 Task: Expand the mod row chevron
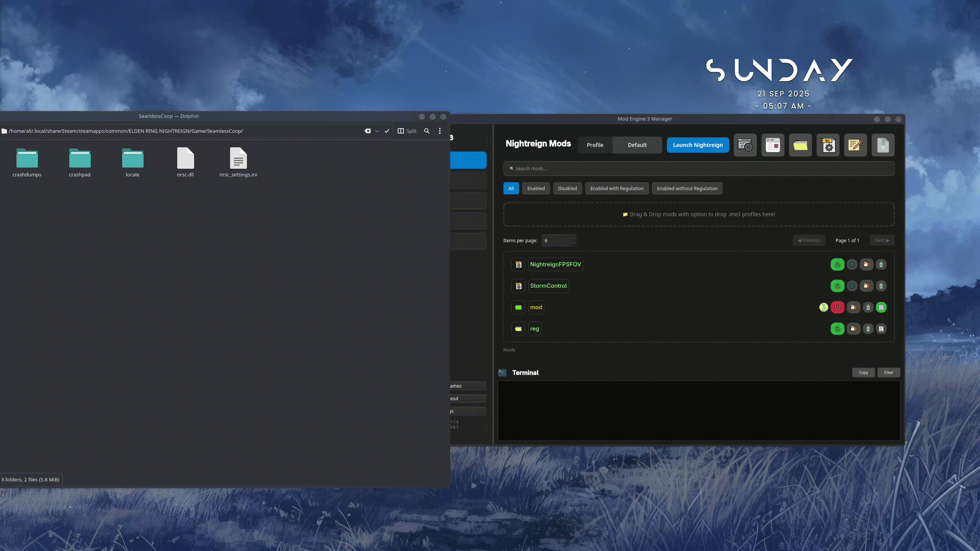click(823, 307)
